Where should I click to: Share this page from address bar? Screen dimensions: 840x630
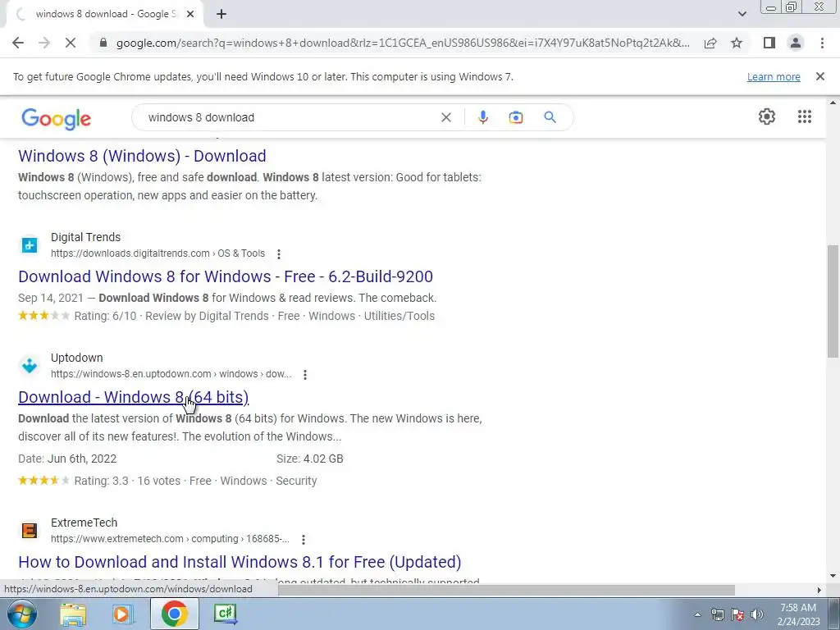(710, 43)
